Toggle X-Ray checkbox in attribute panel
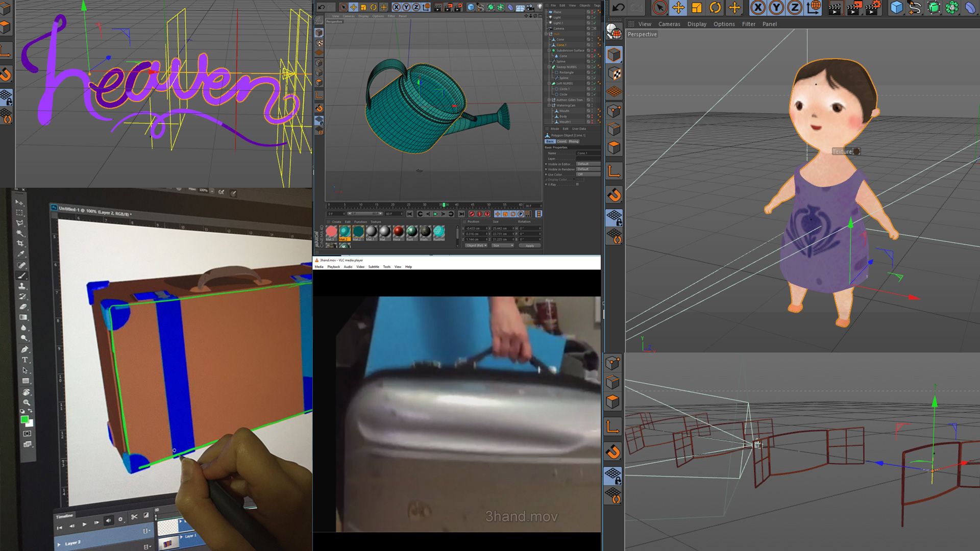The image size is (980, 551). tap(577, 184)
